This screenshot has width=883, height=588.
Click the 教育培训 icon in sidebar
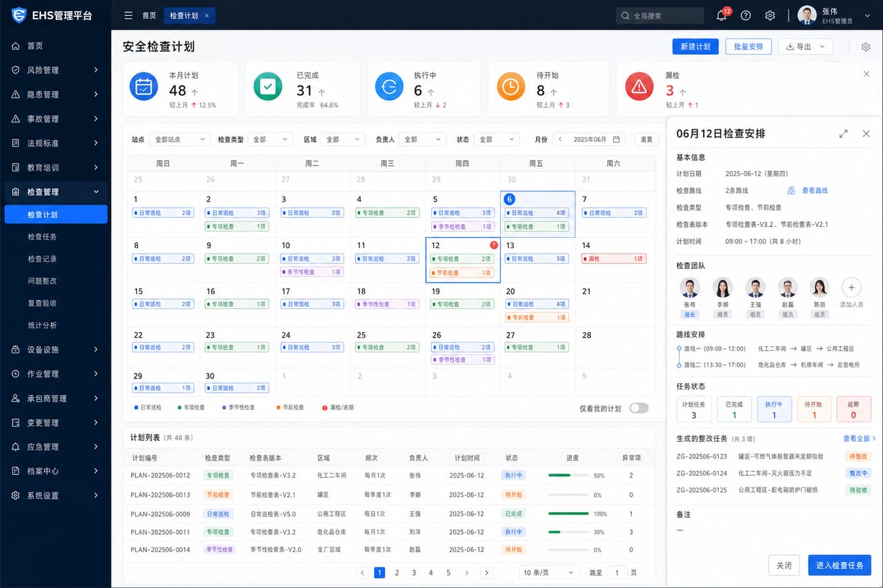pyautogui.click(x=16, y=168)
